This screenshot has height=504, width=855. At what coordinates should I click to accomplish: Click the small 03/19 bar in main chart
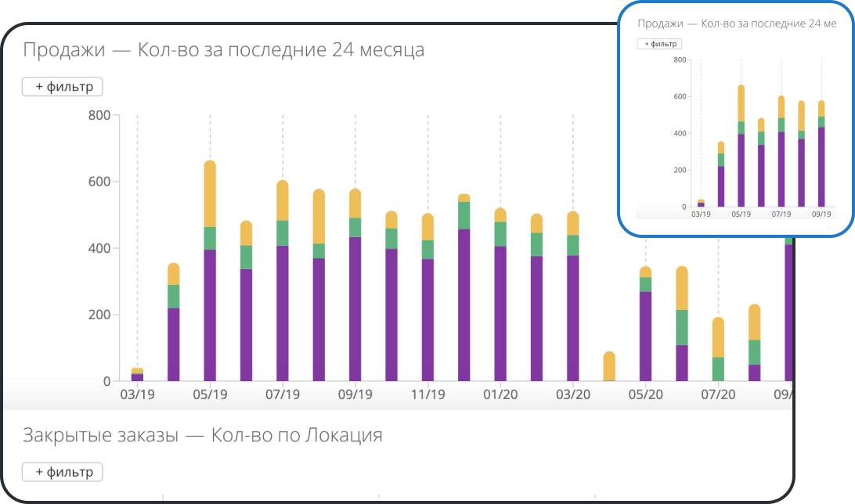137,375
